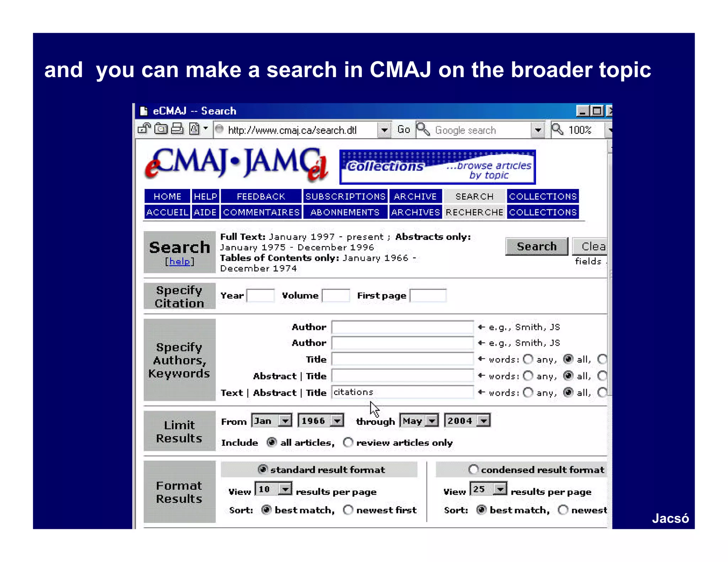Open the ABONNEMENTS French navigation tab
Viewport: 728px width, 562px height.
345,212
